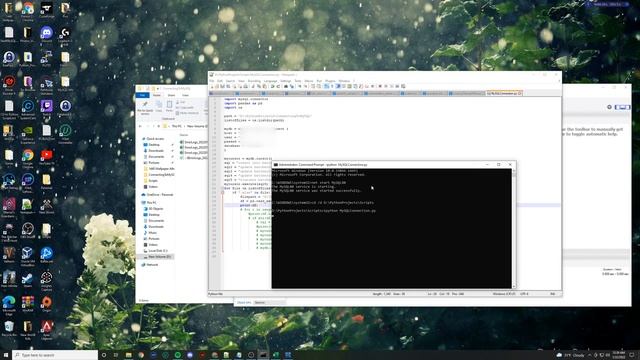
Task: Click Copy icon in Notepad++ toolbar
Action: click(259, 87)
